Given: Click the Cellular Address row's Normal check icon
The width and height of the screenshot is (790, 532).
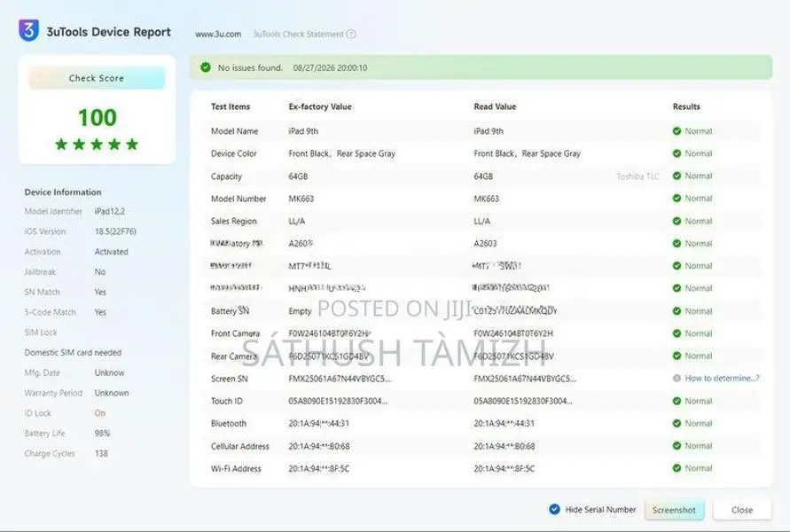Looking at the screenshot, I should [x=677, y=446].
